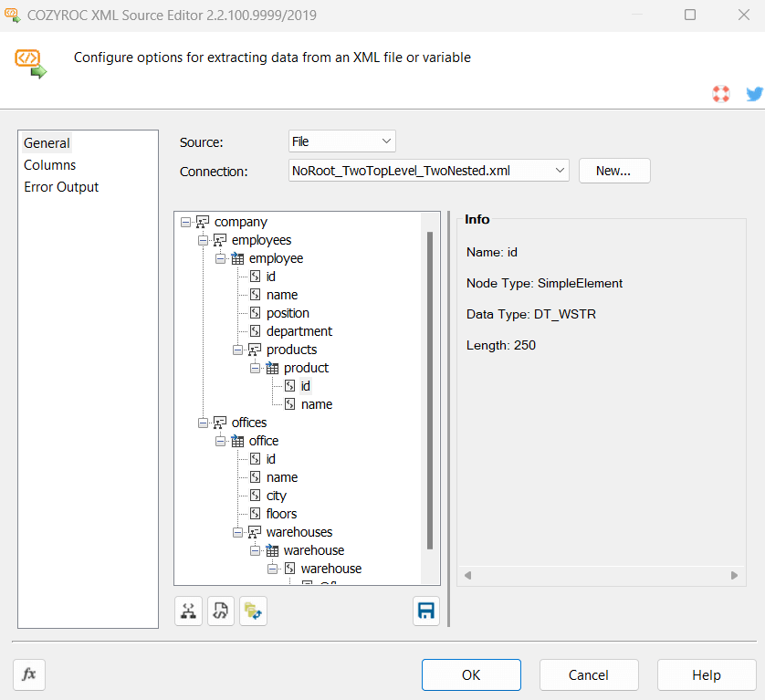
Task: Open the Source dropdown
Action: pos(342,141)
